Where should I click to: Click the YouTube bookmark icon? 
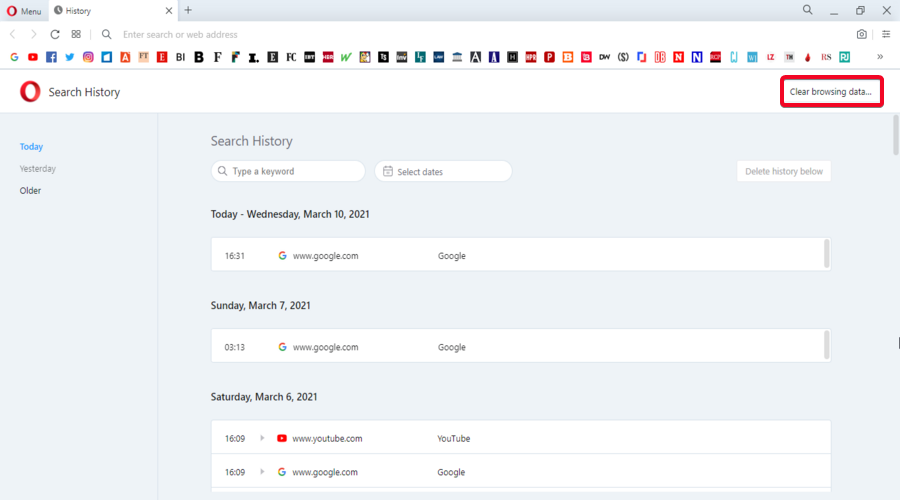(x=33, y=57)
